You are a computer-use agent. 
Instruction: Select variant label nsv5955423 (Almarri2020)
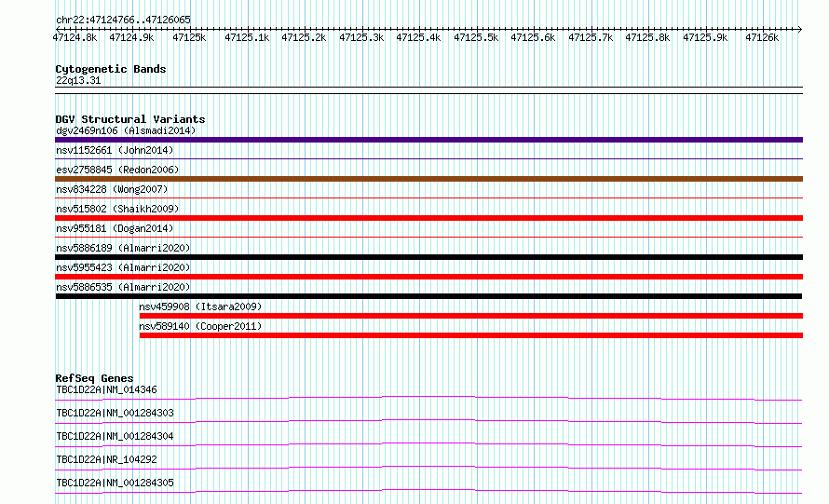(123, 267)
